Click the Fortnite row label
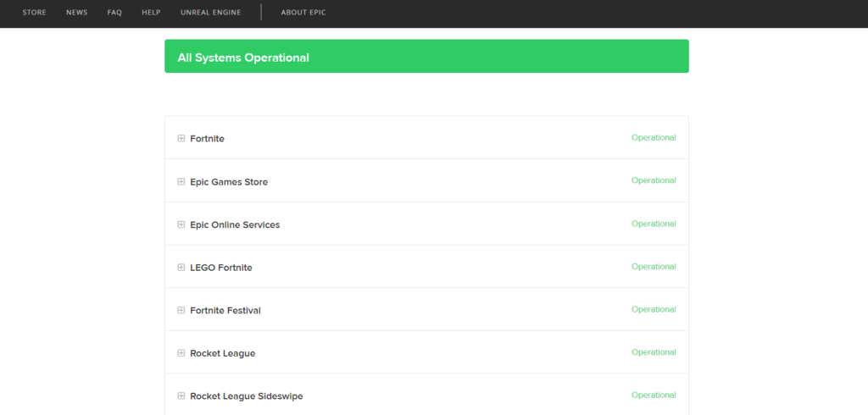Viewport: 868px width, 415px height. tap(207, 139)
